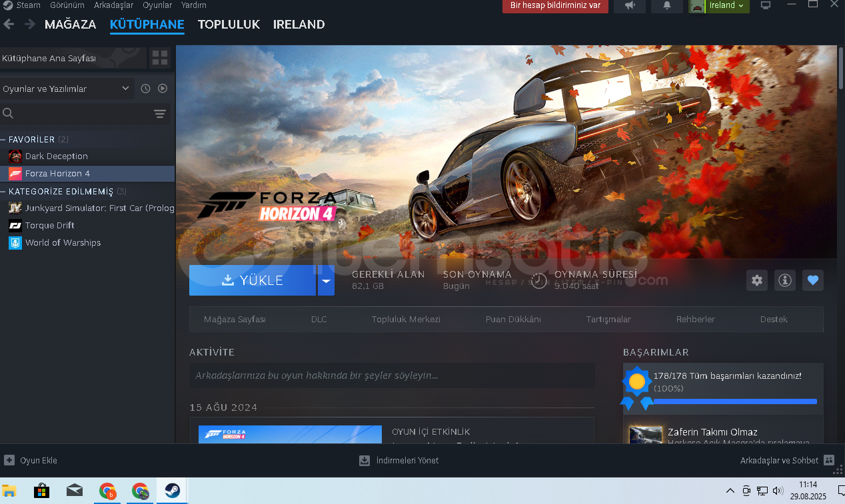Open the Rehberler link

pos(696,320)
